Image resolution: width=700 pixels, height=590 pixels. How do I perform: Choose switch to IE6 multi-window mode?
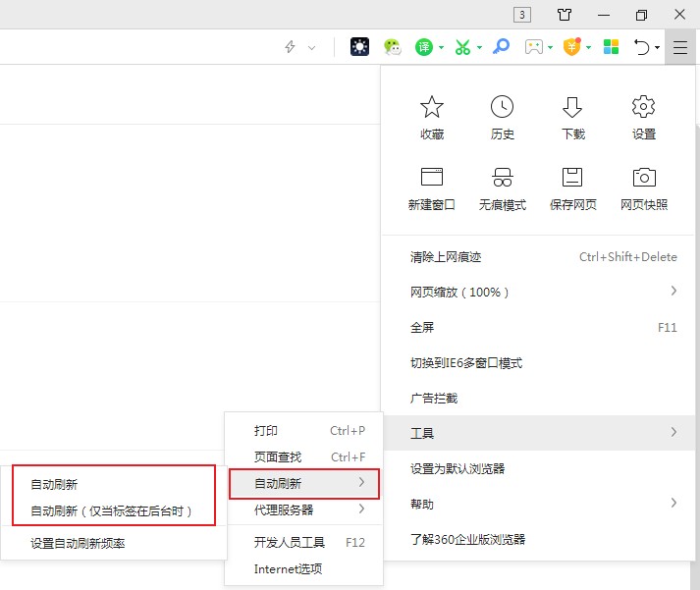[x=539, y=363]
